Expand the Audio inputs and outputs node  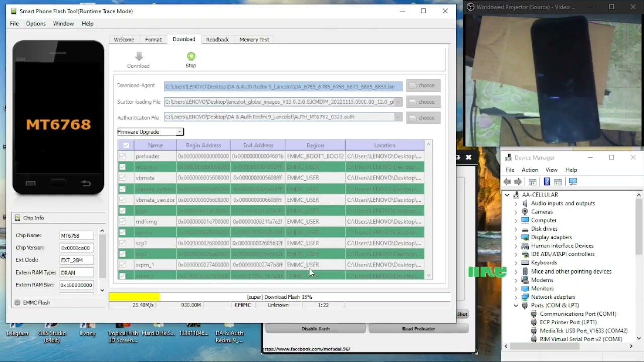pos(516,203)
